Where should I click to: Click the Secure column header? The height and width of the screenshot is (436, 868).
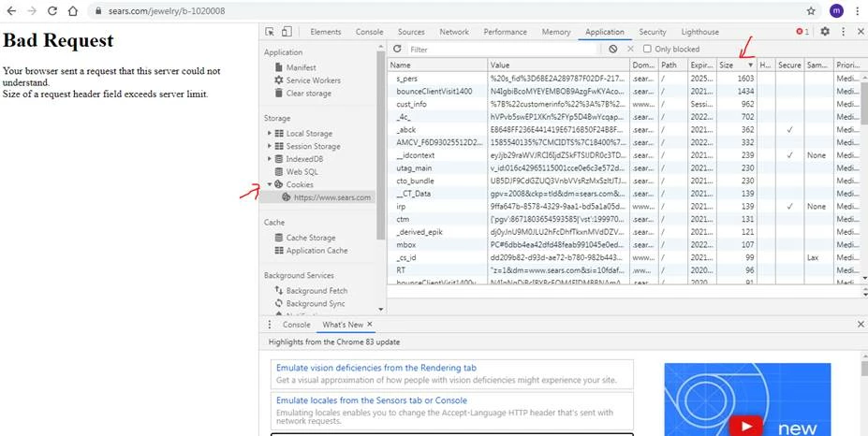pyautogui.click(x=789, y=65)
